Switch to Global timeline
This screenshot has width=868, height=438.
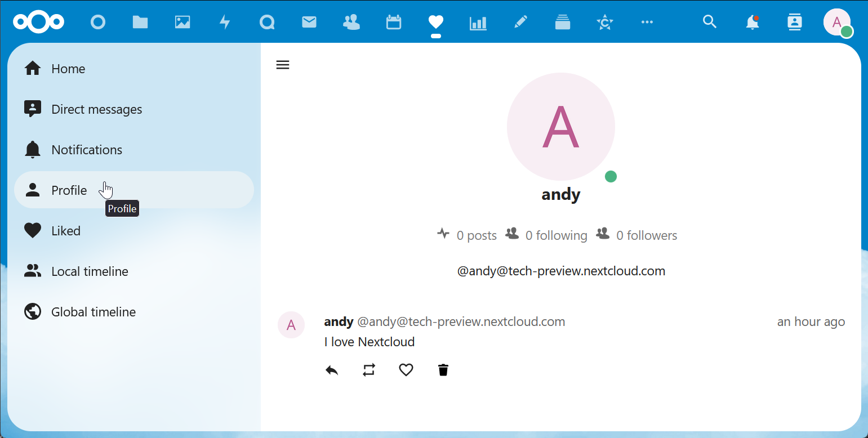pyautogui.click(x=94, y=311)
